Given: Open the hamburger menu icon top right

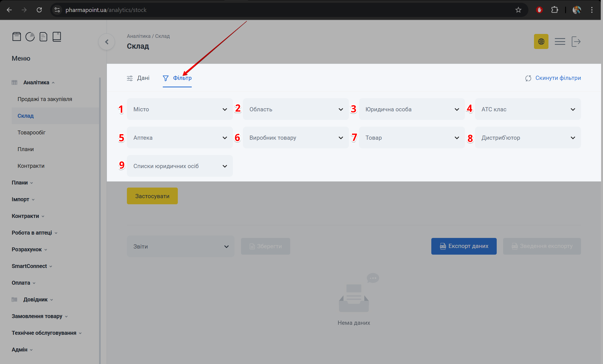Looking at the screenshot, I should (x=560, y=42).
